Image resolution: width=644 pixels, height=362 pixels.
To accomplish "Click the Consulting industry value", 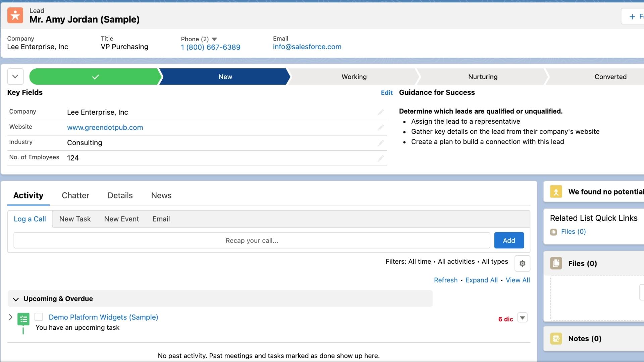I will click(x=85, y=143).
